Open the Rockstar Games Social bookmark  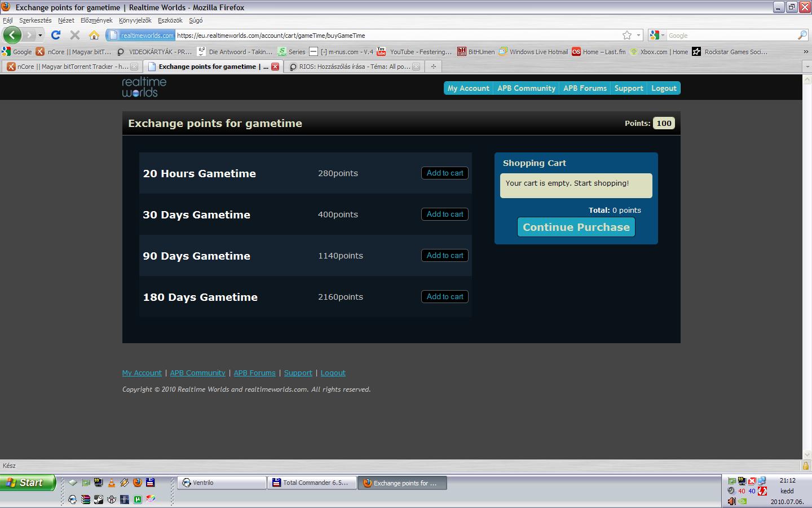pos(730,51)
